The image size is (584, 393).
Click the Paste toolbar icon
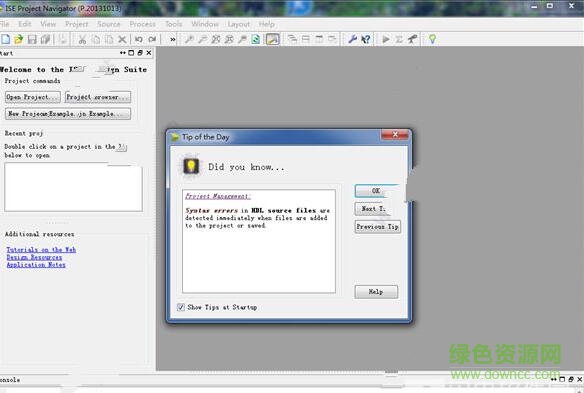coord(109,39)
